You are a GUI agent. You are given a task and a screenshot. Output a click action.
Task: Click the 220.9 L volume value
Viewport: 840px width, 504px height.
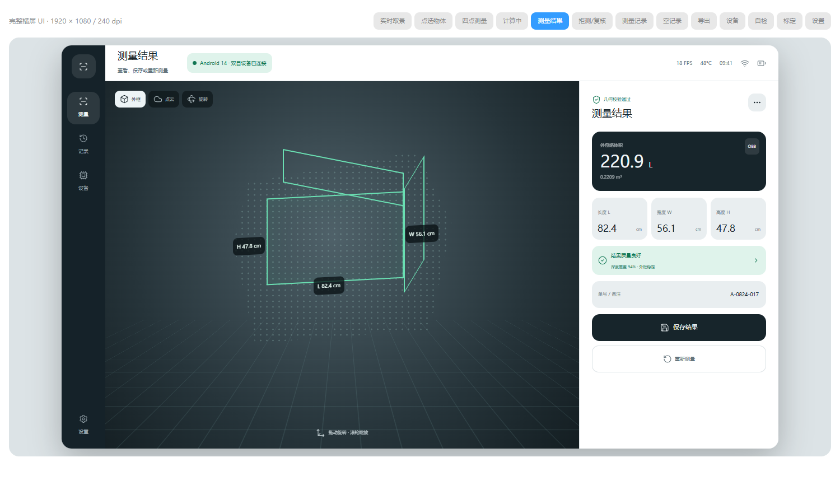tap(626, 161)
